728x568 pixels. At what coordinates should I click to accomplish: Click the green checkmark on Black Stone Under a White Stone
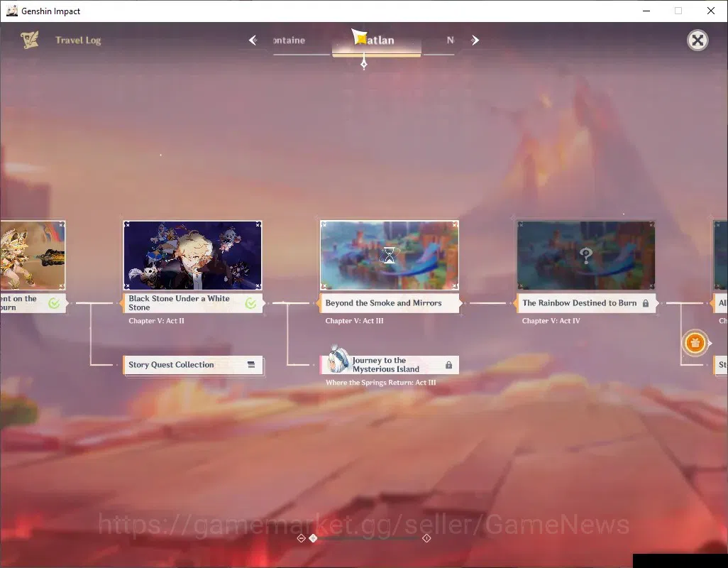tap(250, 303)
